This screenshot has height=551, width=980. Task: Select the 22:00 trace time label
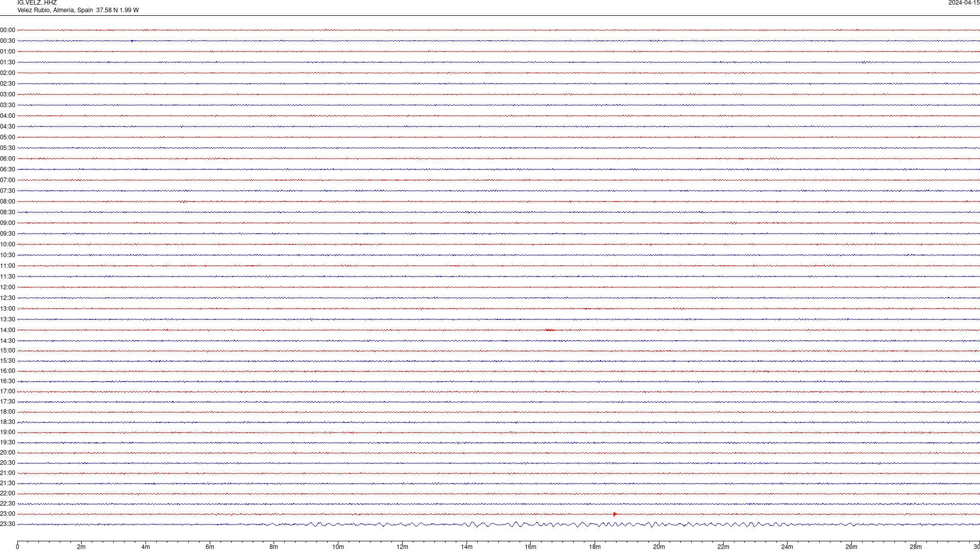coord(8,493)
